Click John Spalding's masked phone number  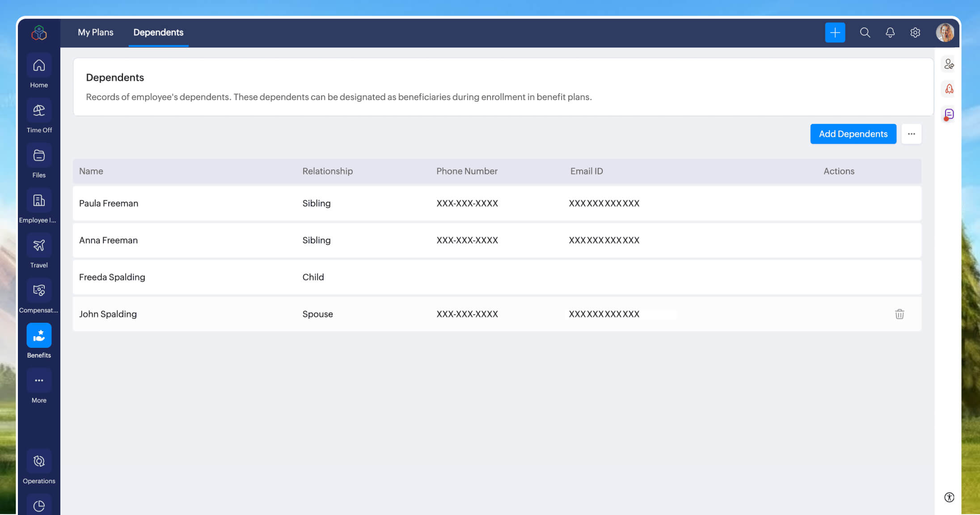467,314
